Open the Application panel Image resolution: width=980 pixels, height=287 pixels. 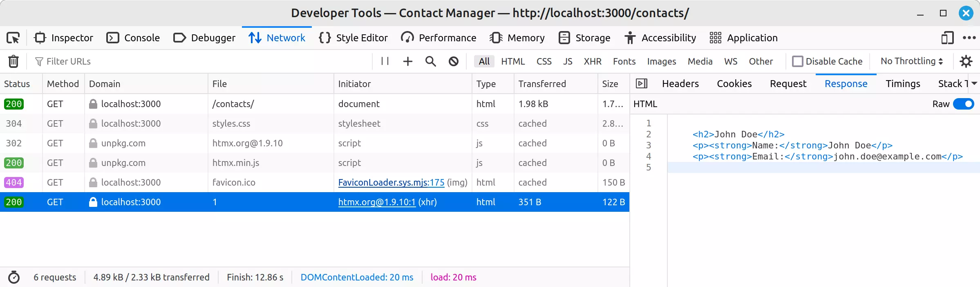[743, 38]
